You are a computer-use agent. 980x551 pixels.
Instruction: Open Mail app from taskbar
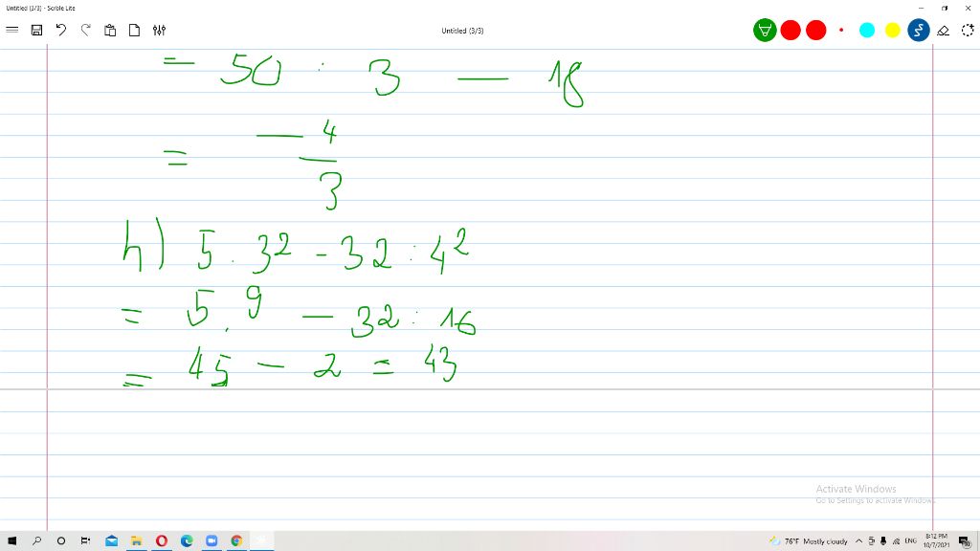[112, 541]
